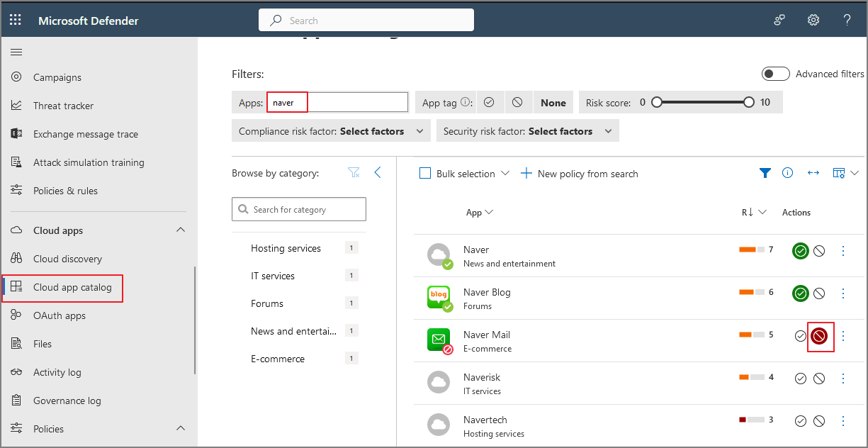Click the App tag info icon
868x448 pixels.
[466, 102]
